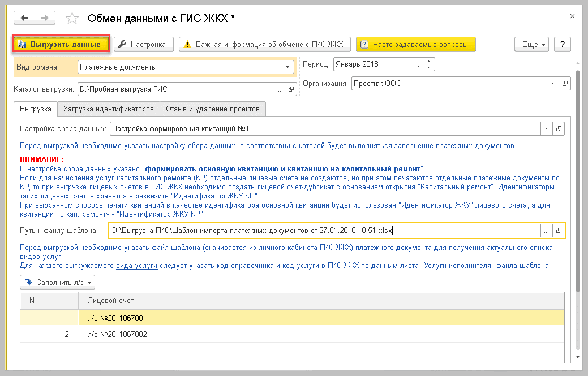Click the Выгрузить данные button

point(61,44)
